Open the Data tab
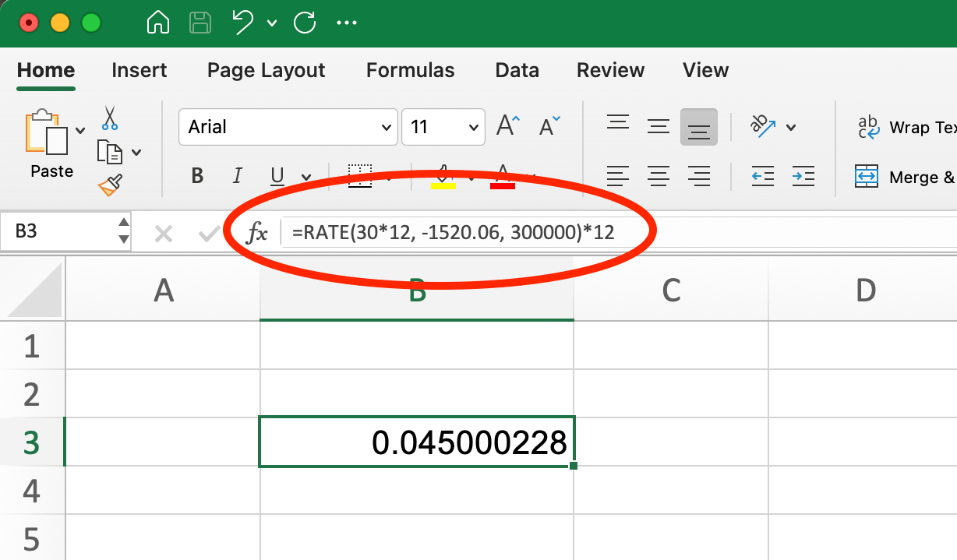Image resolution: width=957 pixels, height=560 pixels. (517, 70)
